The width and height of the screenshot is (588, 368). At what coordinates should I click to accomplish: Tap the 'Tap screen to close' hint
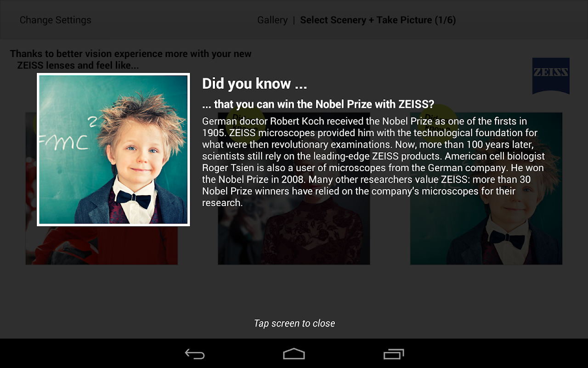tap(294, 323)
